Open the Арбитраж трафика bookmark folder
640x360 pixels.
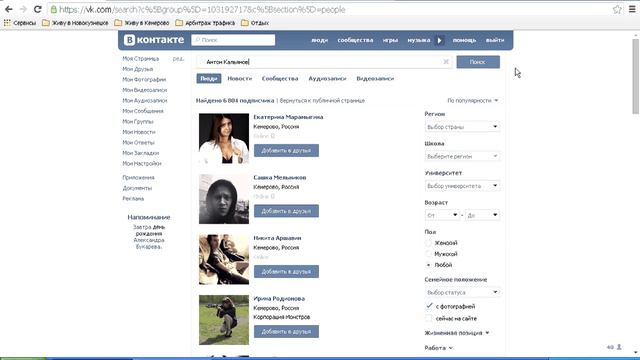coord(205,23)
